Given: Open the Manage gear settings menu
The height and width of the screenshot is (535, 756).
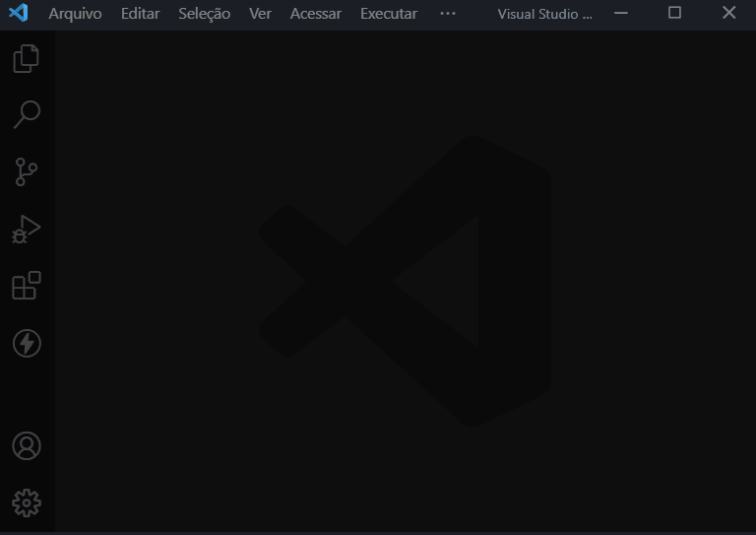Looking at the screenshot, I should pyautogui.click(x=27, y=502).
